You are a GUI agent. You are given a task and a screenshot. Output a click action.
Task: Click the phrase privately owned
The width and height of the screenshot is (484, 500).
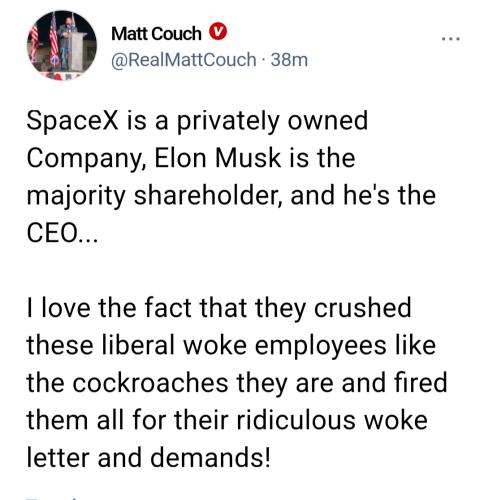(x=272, y=122)
